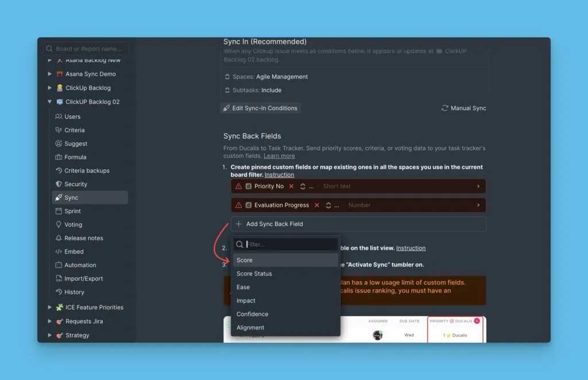Open Release notes bell item
588x380 pixels.
coord(59,238)
